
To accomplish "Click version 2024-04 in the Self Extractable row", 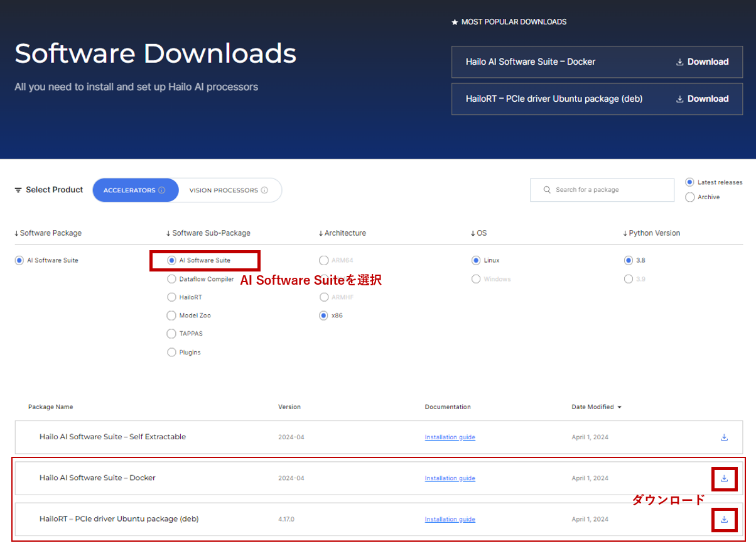I will coord(291,437).
